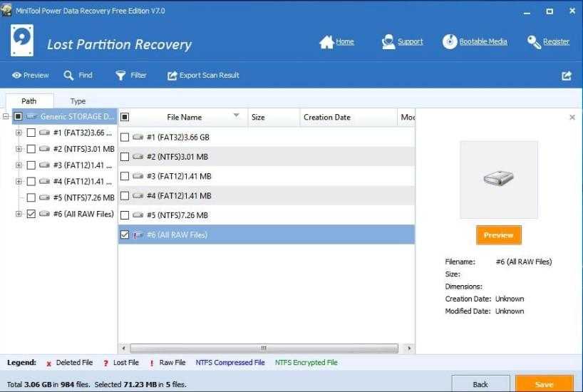
Task: Open Support from the header
Action: click(388, 42)
